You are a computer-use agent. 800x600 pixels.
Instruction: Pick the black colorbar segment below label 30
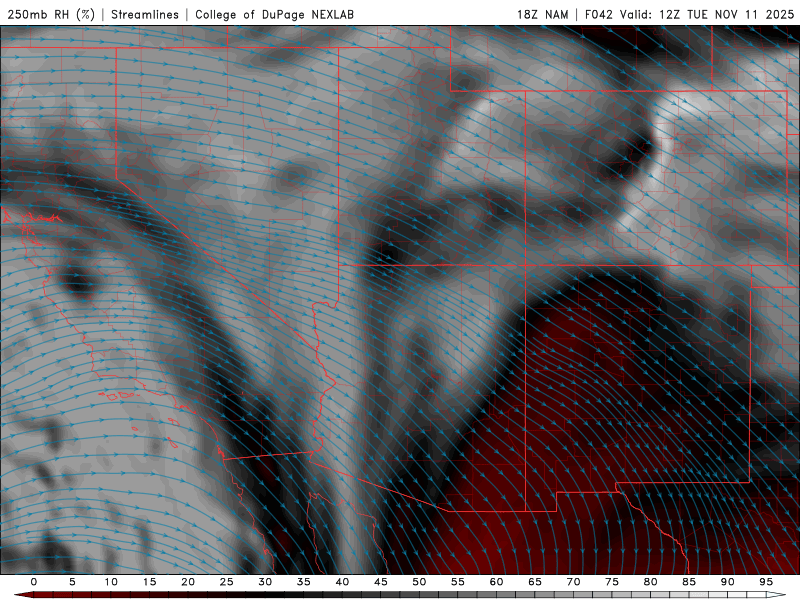(x=272, y=595)
